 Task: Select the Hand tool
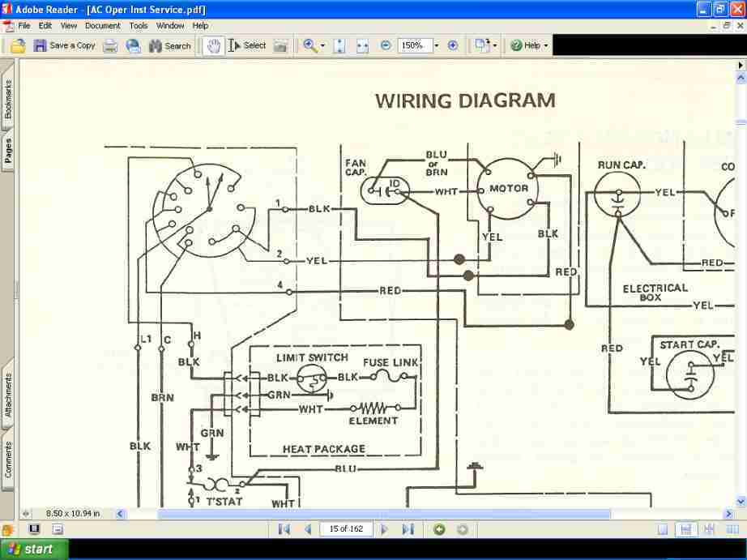point(214,46)
